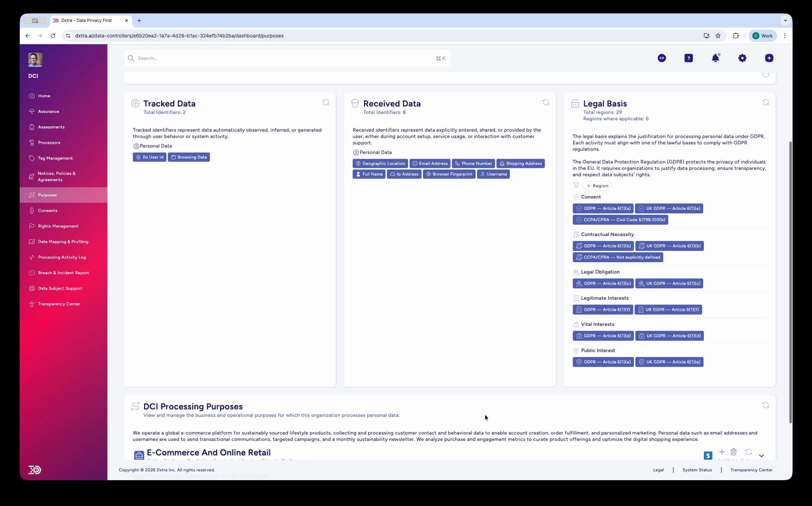The height and width of the screenshot is (506, 812).
Task: Refresh the Tracked Data card
Action: 326,102
